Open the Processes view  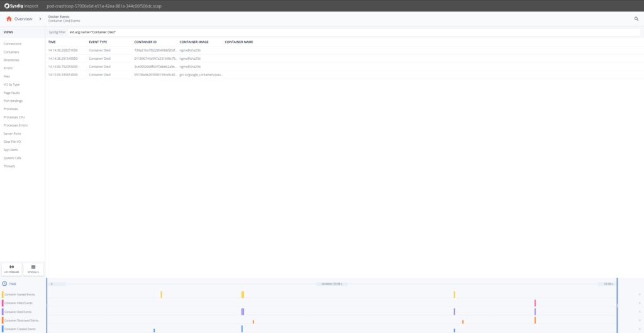[x=10, y=109]
